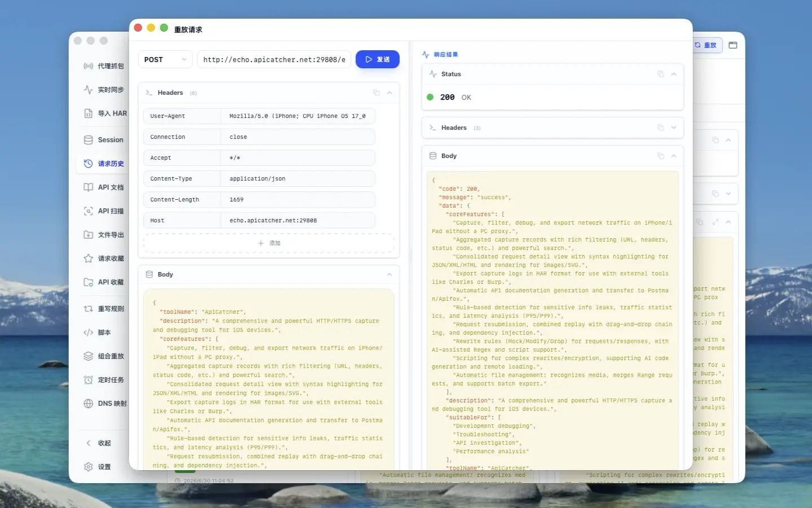
Task: Open the POST method dropdown
Action: click(x=165, y=59)
